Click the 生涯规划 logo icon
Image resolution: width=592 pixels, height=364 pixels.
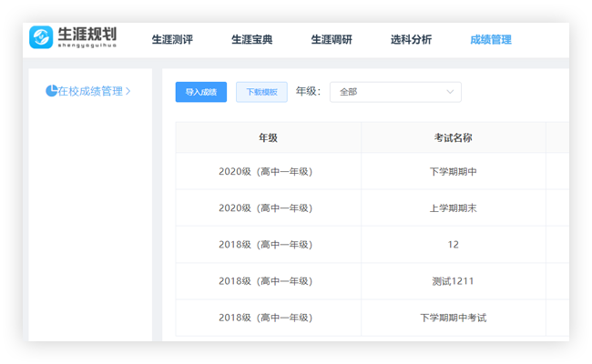41,37
